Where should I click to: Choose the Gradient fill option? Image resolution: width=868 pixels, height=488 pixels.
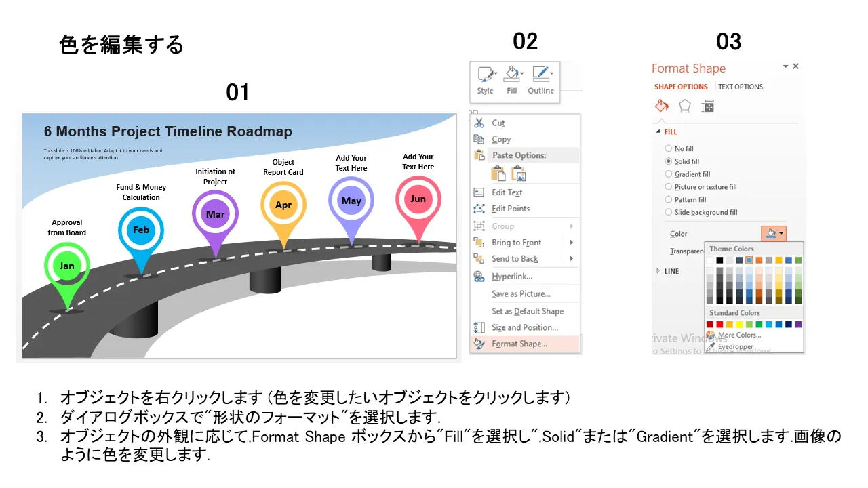coord(669,174)
